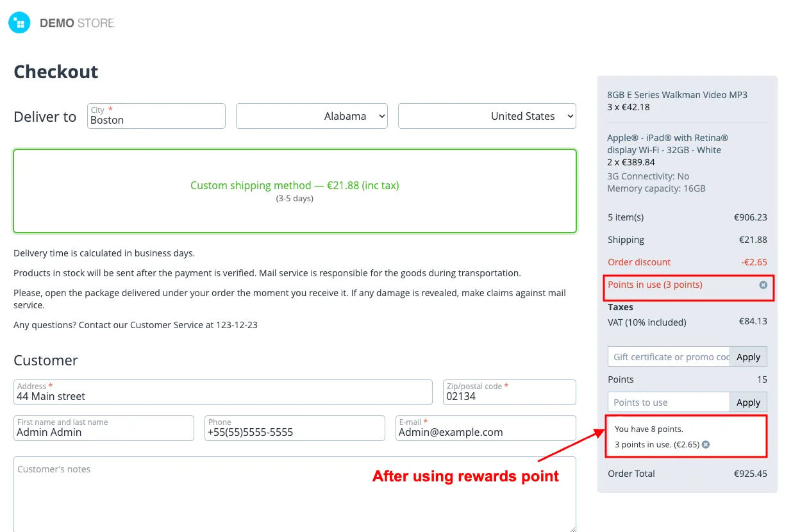
Task: Open the United States country dropdown
Action: [487, 116]
